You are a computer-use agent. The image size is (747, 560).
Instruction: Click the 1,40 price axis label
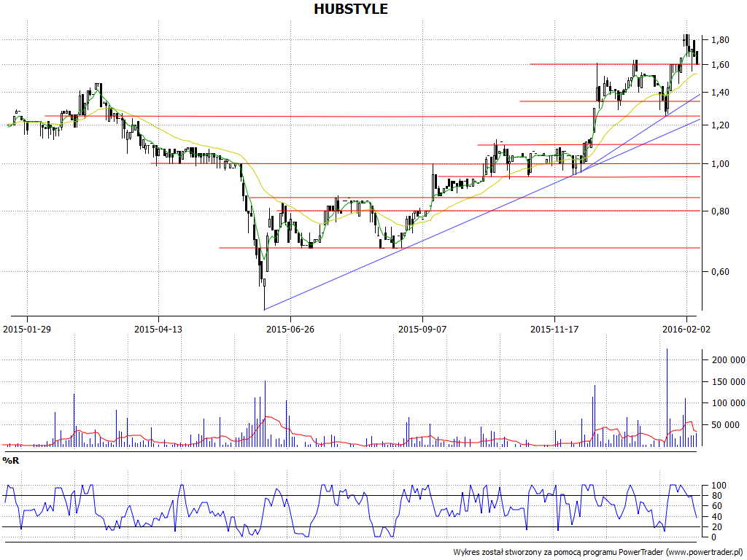(720, 93)
